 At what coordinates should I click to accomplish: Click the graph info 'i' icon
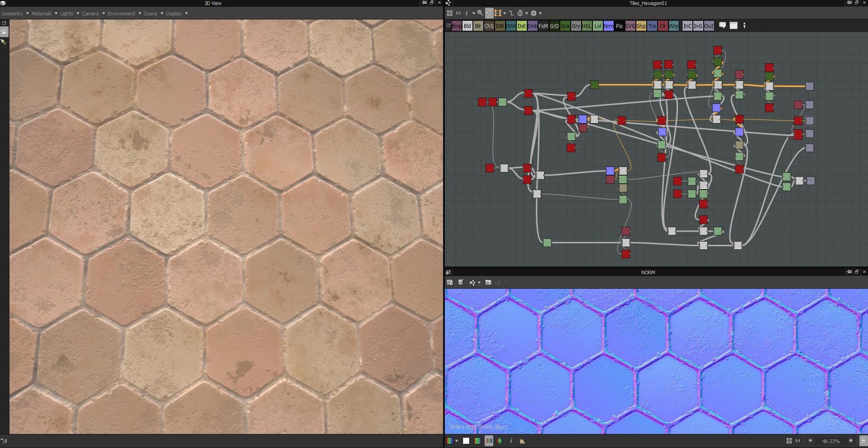pyautogui.click(x=467, y=13)
